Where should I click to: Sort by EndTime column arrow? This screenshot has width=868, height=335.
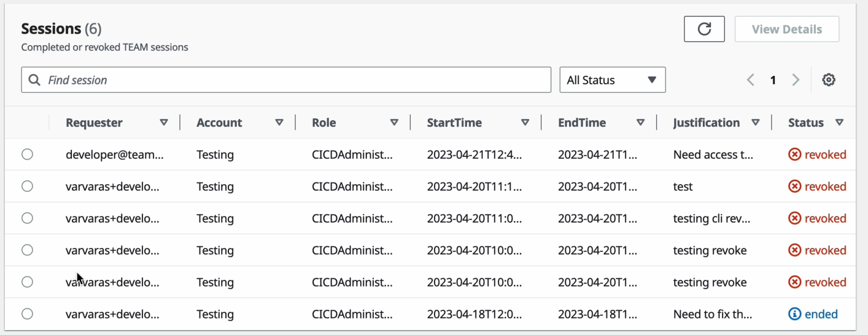pos(640,123)
